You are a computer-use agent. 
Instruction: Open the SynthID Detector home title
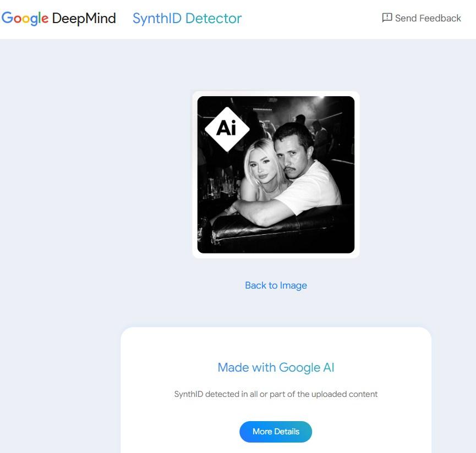[x=187, y=18]
